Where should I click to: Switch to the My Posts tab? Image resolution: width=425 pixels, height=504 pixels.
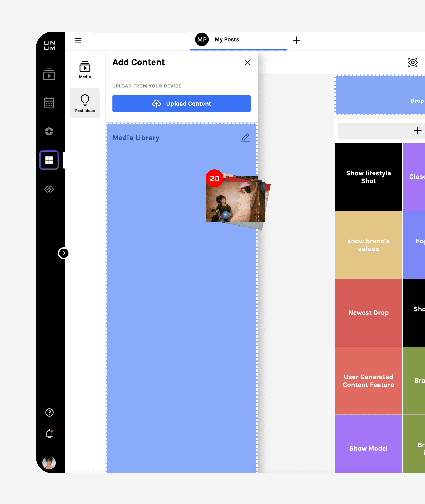coord(226,40)
